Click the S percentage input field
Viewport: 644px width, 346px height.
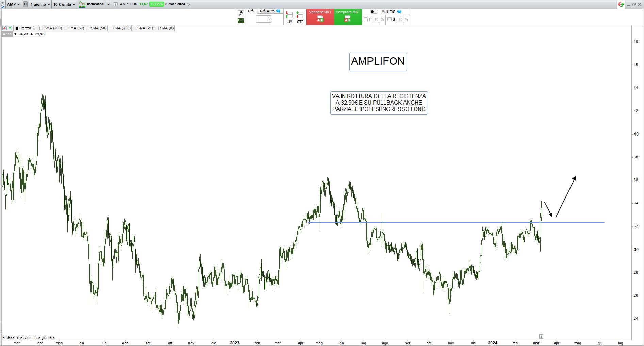click(400, 19)
